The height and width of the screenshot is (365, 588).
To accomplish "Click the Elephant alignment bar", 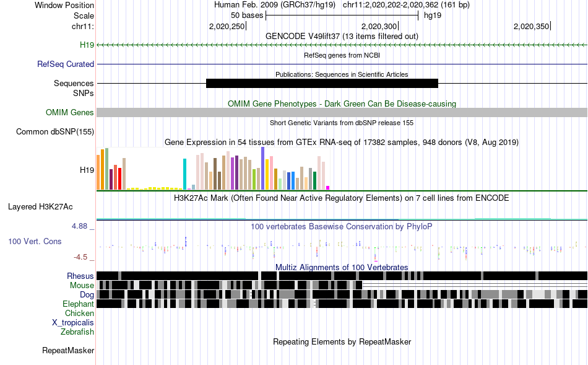I will click(342, 304).
